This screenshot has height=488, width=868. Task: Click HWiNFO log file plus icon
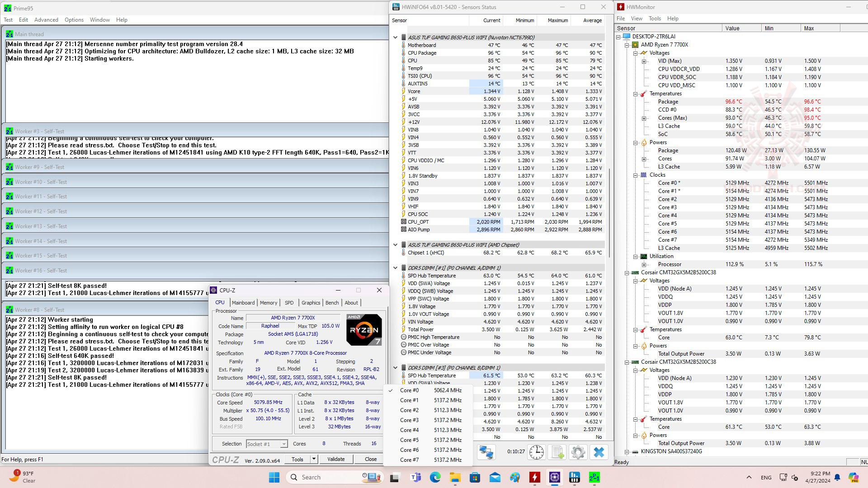pyautogui.click(x=557, y=452)
